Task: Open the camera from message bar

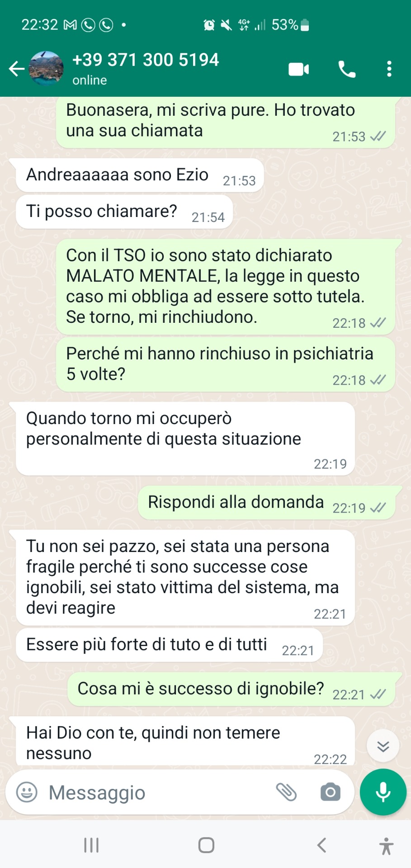Action: (331, 792)
